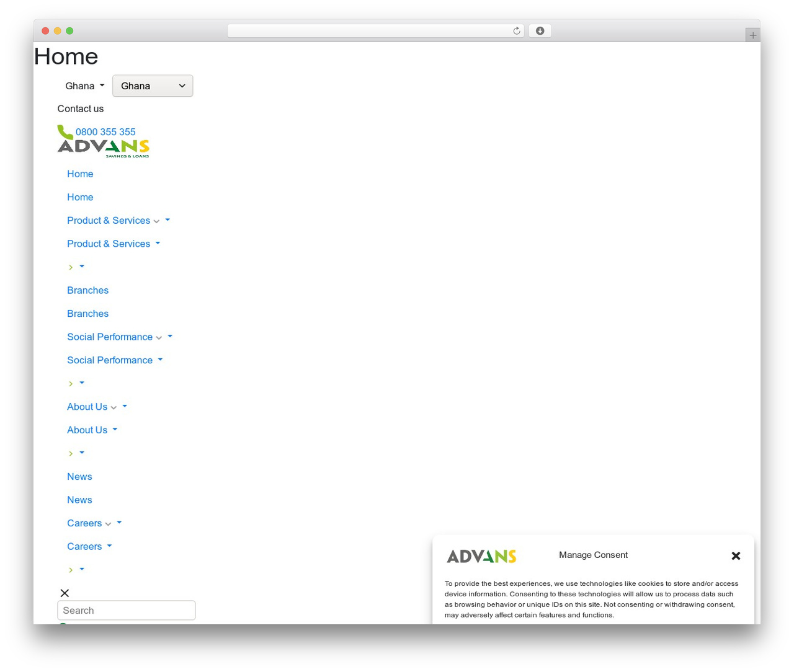
Task: Click the Advans Savings & Loans logo
Action: click(x=104, y=149)
